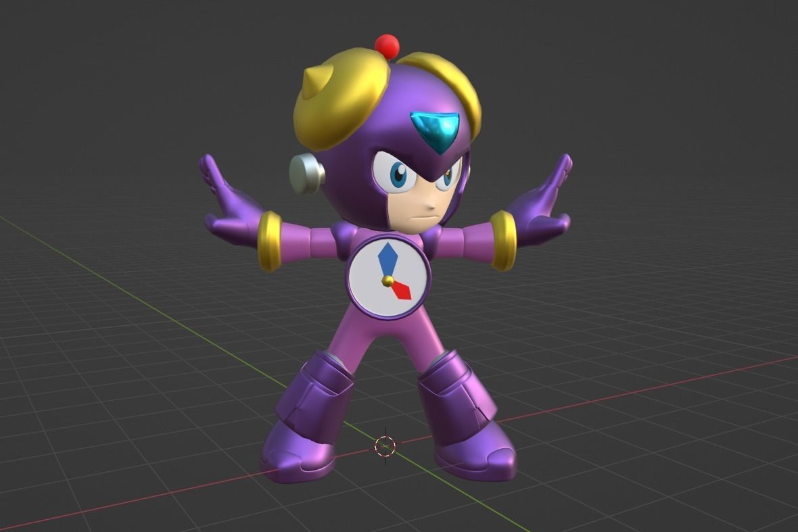Select the red ball atop the helmet
The width and height of the screenshot is (798, 532).
(387, 46)
